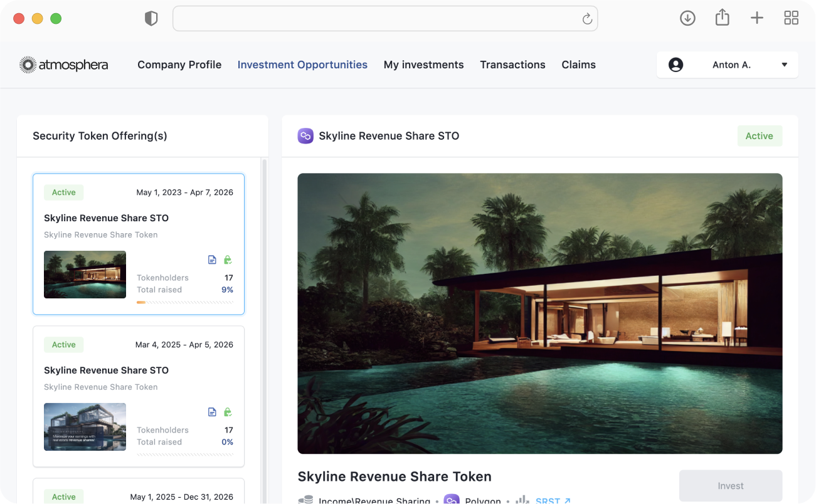Click the Active badge in the STO header
The height and width of the screenshot is (504, 816).
(760, 136)
